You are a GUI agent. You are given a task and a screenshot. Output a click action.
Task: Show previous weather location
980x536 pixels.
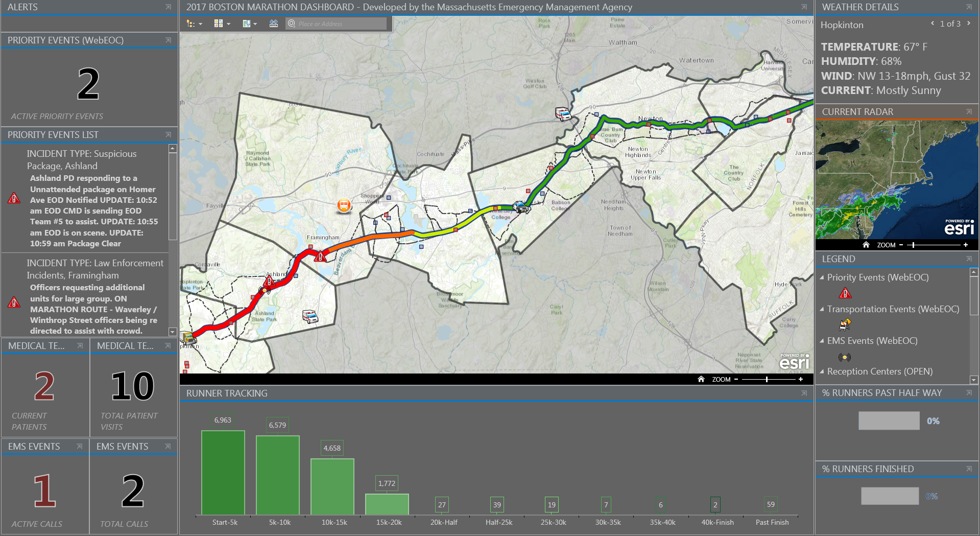(933, 24)
